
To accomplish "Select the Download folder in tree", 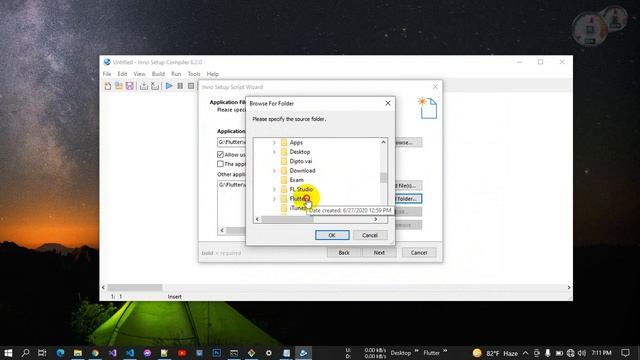I will click(x=302, y=171).
